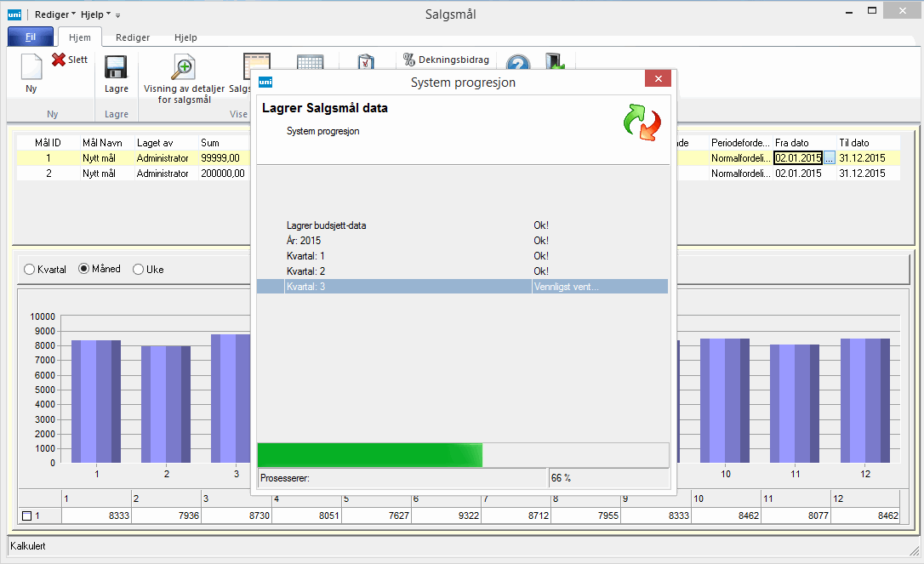The height and width of the screenshot is (564, 924).
Task: Close the System progresjon dialog
Action: 658,80
